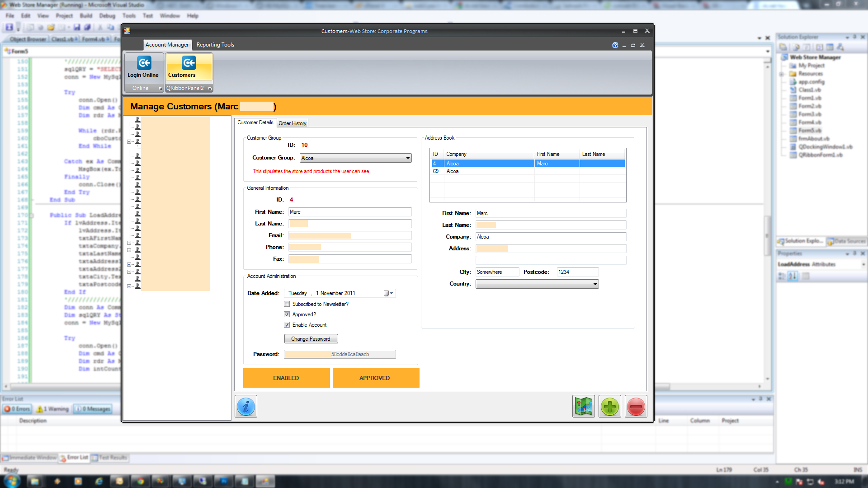Image resolution: width=868 pixels, height=488 pixels.
Task: Open the Customer Group dropdown
Action: coord(408,158)
